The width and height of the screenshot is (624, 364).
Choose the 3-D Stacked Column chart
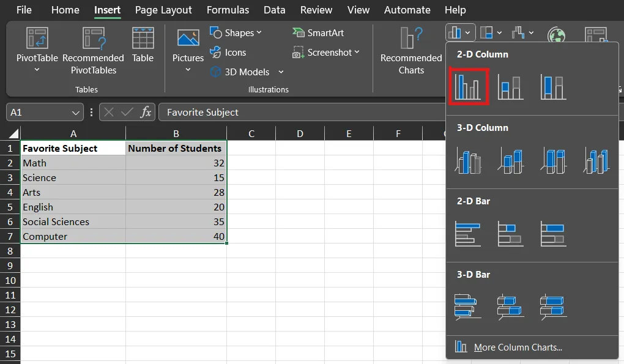(511, 160)
